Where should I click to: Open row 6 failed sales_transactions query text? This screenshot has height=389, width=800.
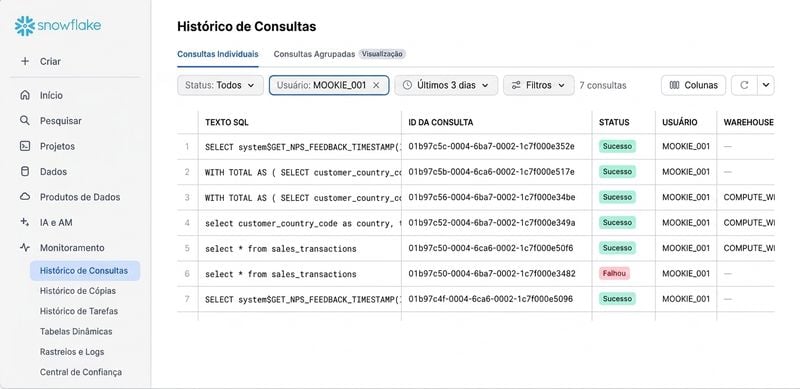coord(281,274)
